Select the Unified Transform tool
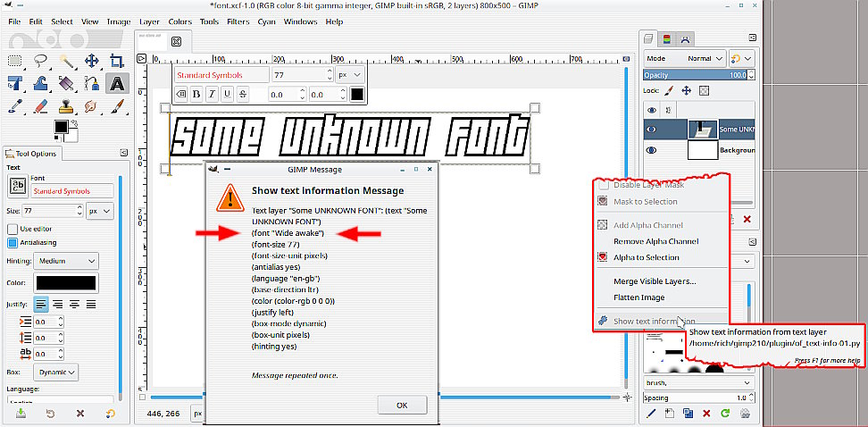This screenshot has width=868, height=427. tap(14, 83)
